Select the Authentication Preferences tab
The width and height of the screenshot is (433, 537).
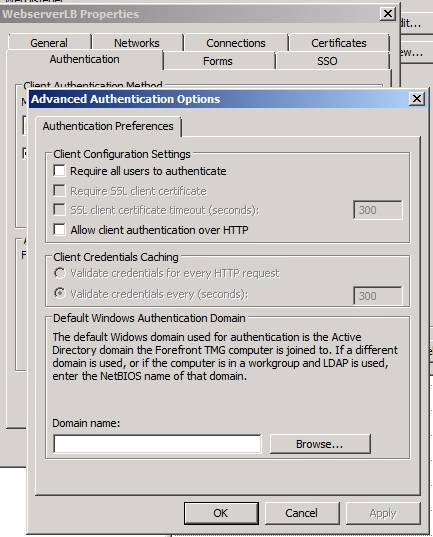tap(108, 126)
